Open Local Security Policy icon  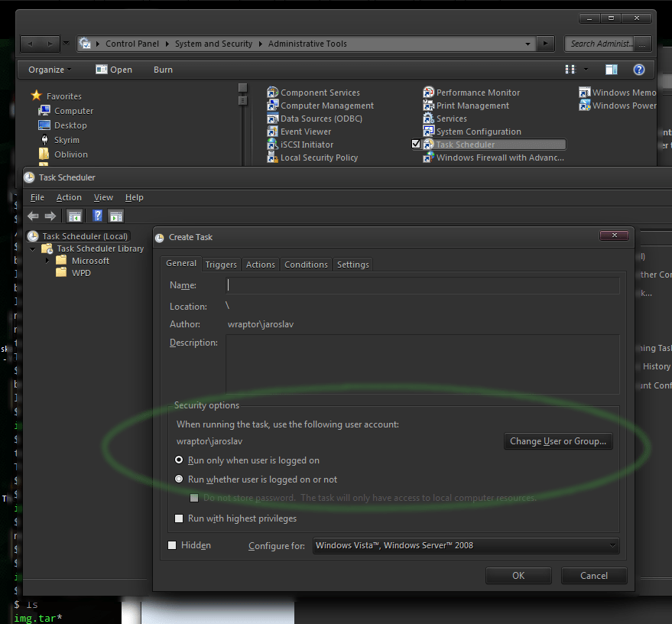click(x=273, y=158)
